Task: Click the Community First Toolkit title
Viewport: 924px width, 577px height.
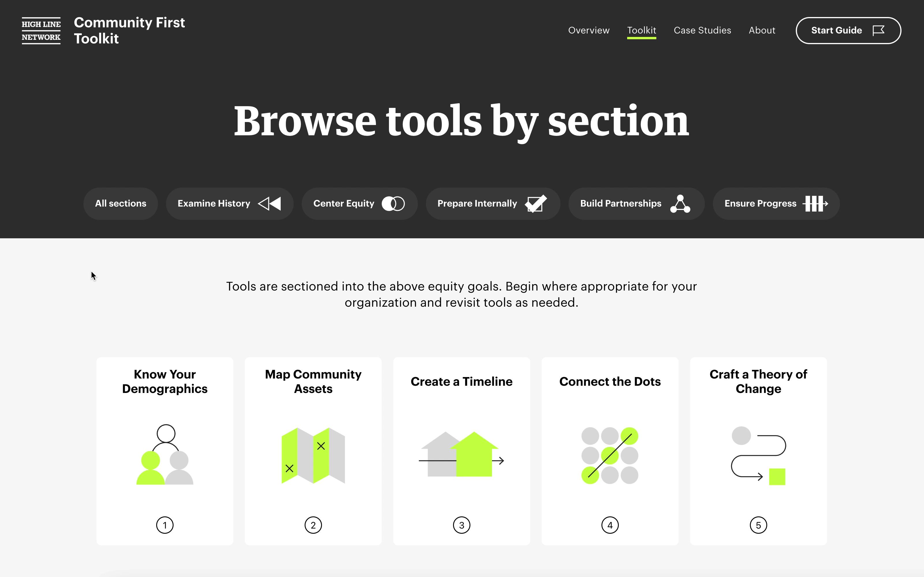Action: 129,31
